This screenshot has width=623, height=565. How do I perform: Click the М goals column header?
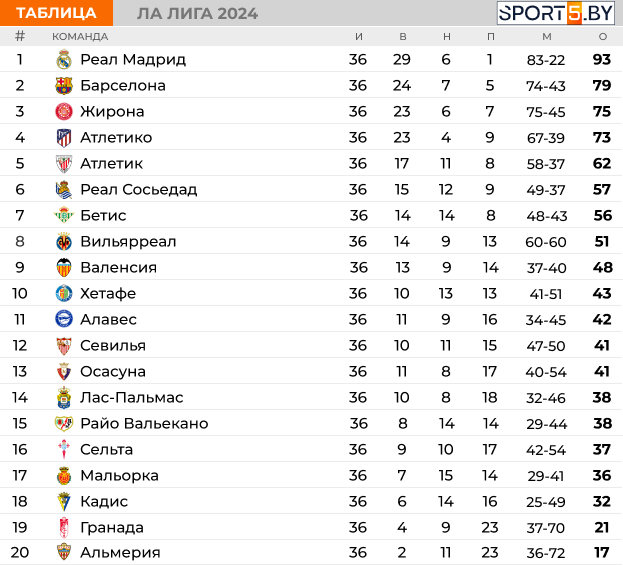546,37
